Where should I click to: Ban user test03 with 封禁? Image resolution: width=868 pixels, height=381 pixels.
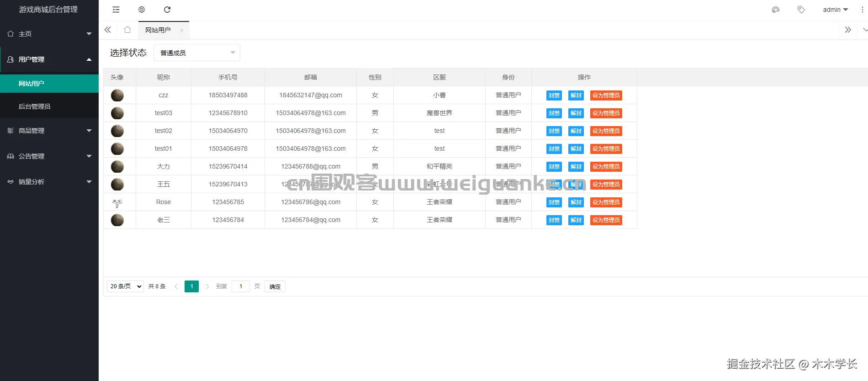point(554,113)
